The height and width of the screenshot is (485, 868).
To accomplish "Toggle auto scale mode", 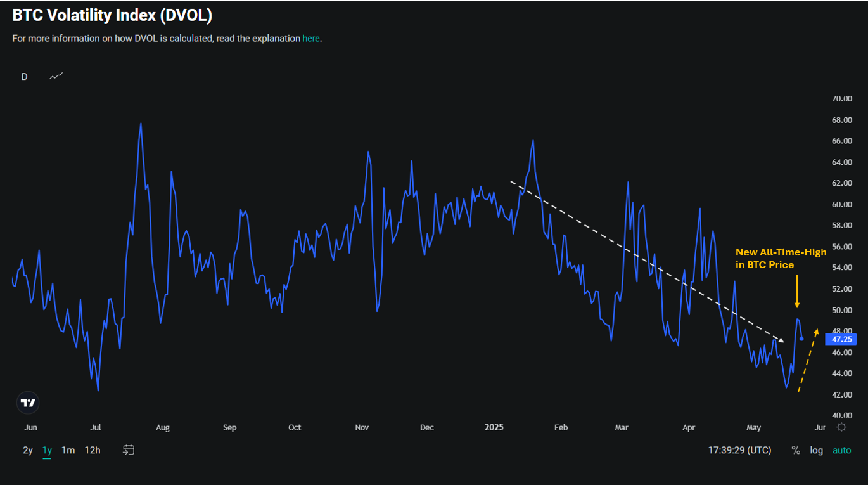I will pos(842,450).
